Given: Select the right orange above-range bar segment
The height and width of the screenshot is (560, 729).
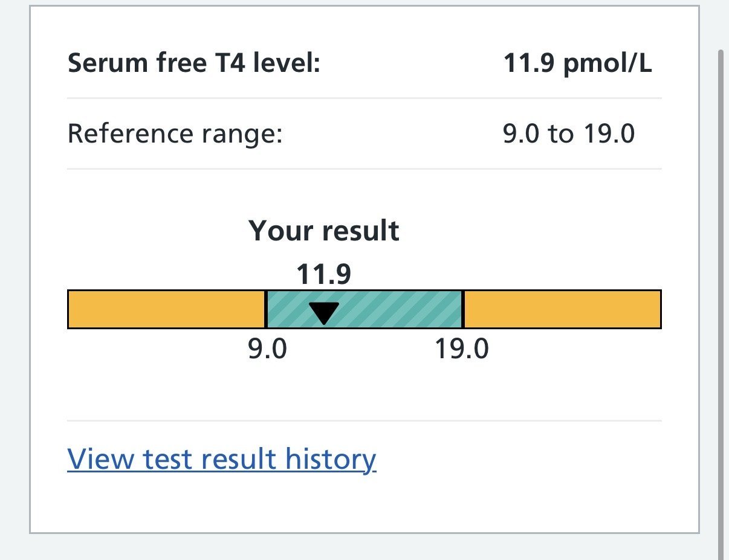Looking at the screenshot, I should (x=562, y=309).
